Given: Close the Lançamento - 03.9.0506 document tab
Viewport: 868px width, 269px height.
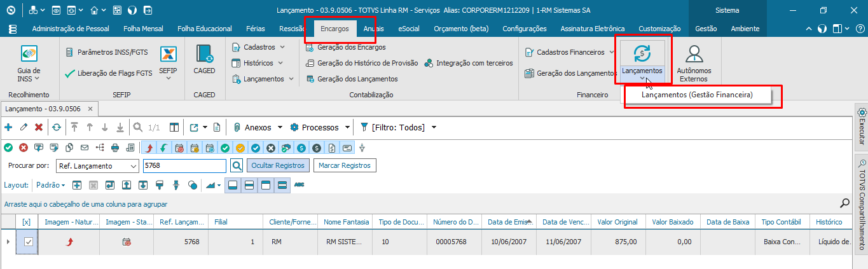Looking at the screenshot, I should [90, 109].
